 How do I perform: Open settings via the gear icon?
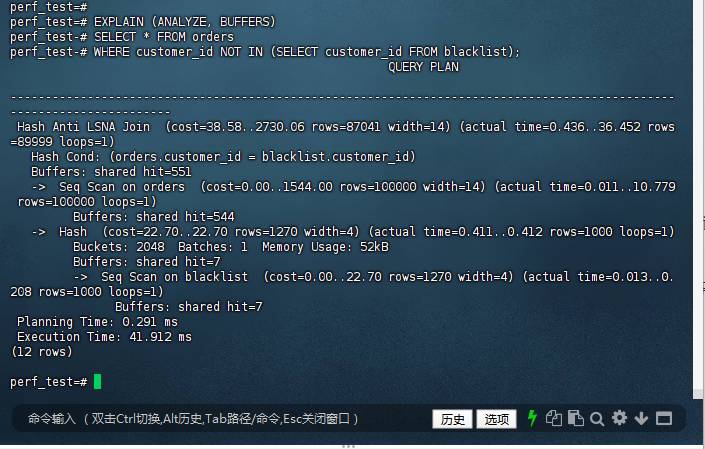pyautogui.click(x=619, y=418)
